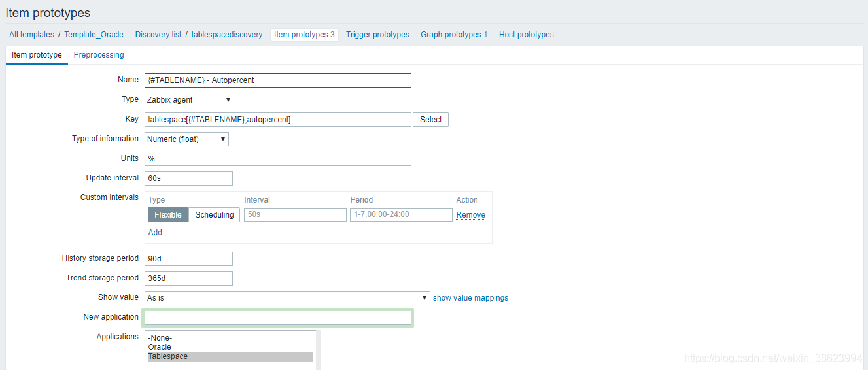
Task: Select Oracle in the Applications list
Action: click(x=160, y=347)
